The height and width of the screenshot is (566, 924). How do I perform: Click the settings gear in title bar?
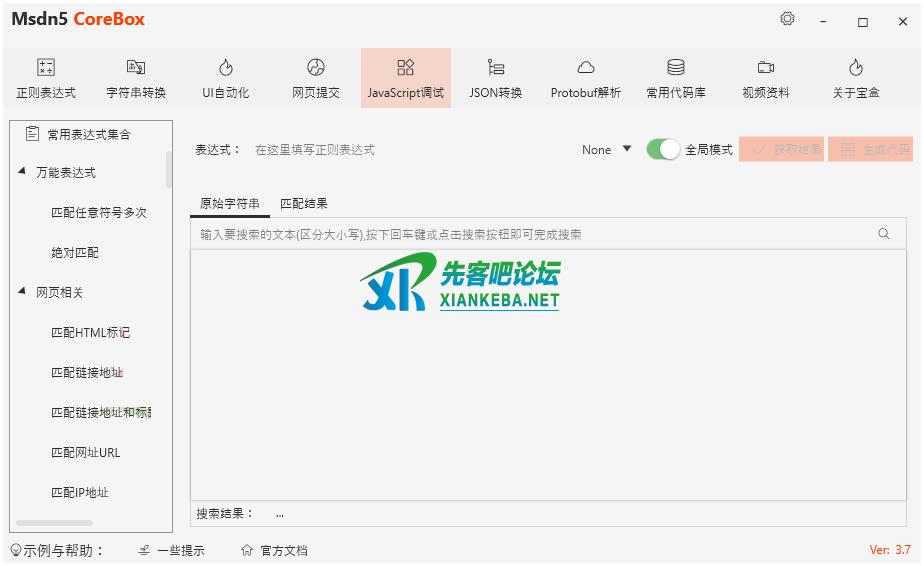[x=787, y=19]
